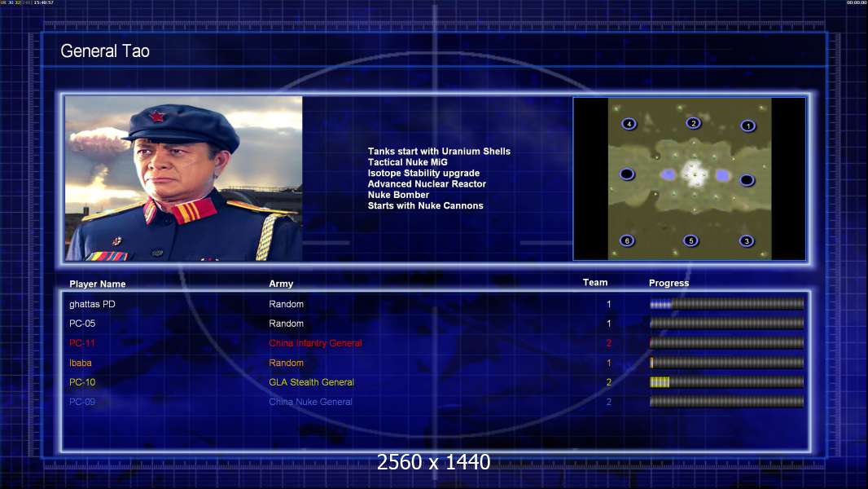Click 'China Nuke General' army entry
868x489 pixels.
click(x=310, y=402)
